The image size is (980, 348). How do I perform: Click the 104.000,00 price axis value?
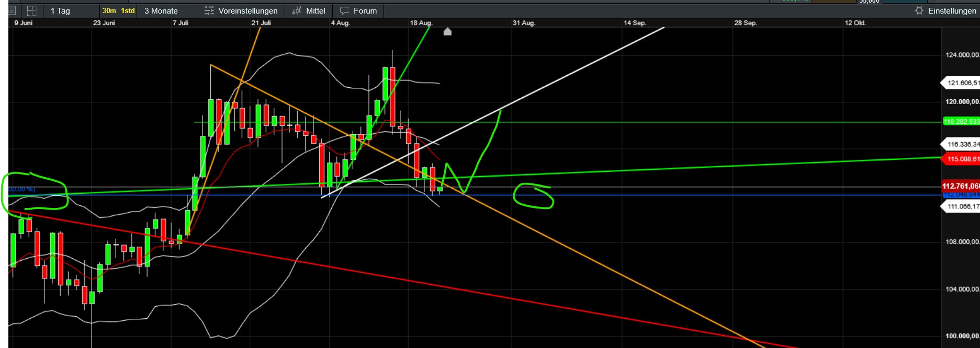tap(962, 289)
